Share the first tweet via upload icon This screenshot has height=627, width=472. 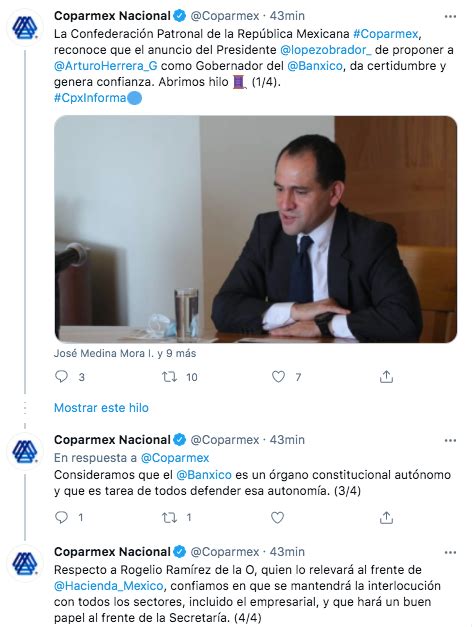386,376
